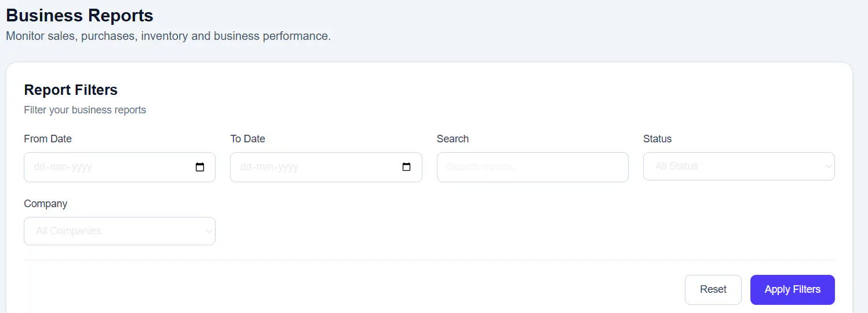
Task: Click the Report Filters section title
Action: [71, 90]
